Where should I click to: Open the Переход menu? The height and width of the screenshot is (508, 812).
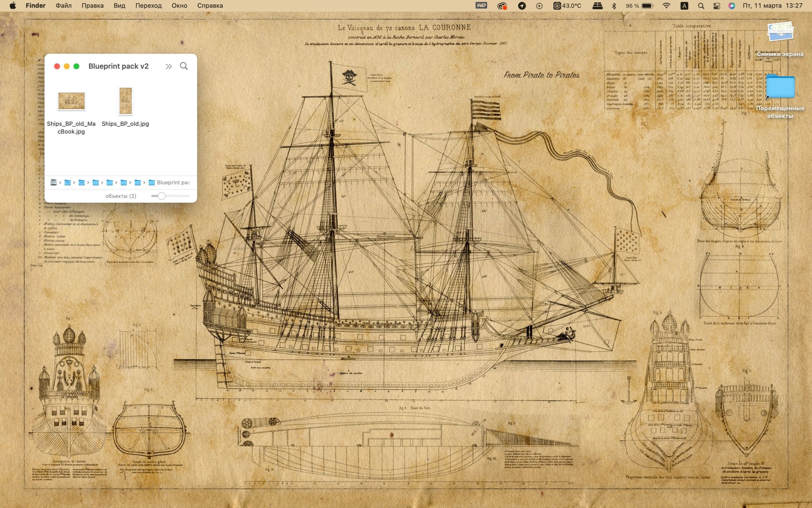click(x=148, y=6)
